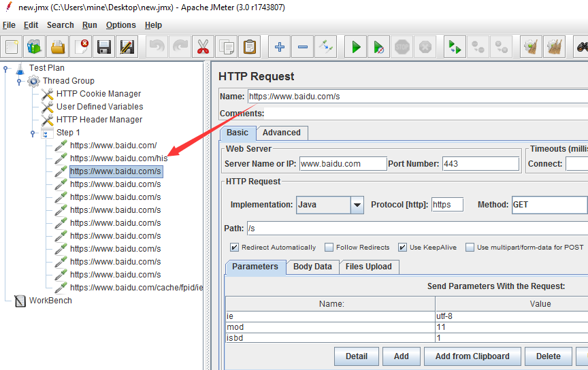Click the Remote stop all icon
Viewport: 588px width, 370px height.
[x=478, y=47]
